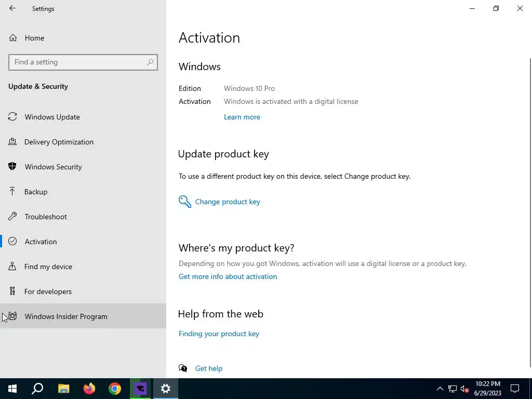Open the Windows Update page
This screenshot has height=399, width=532.
[83, 117]
